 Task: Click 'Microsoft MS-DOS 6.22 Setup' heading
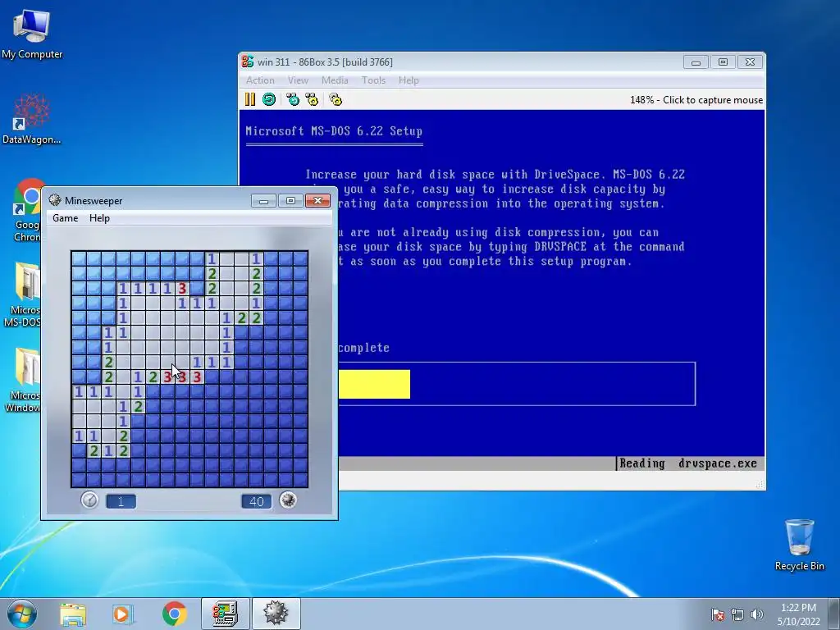click(334, 131)
